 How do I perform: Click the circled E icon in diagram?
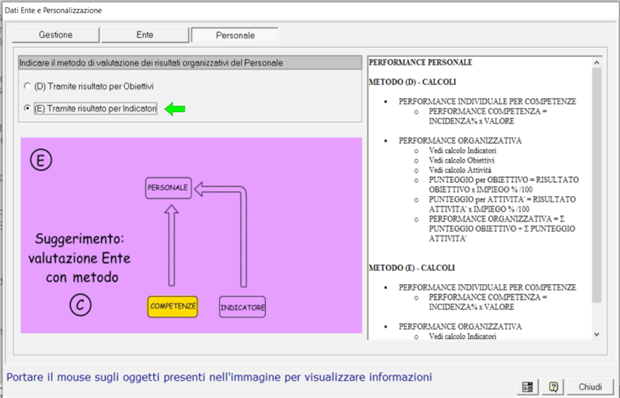click(x=41, y=160)
